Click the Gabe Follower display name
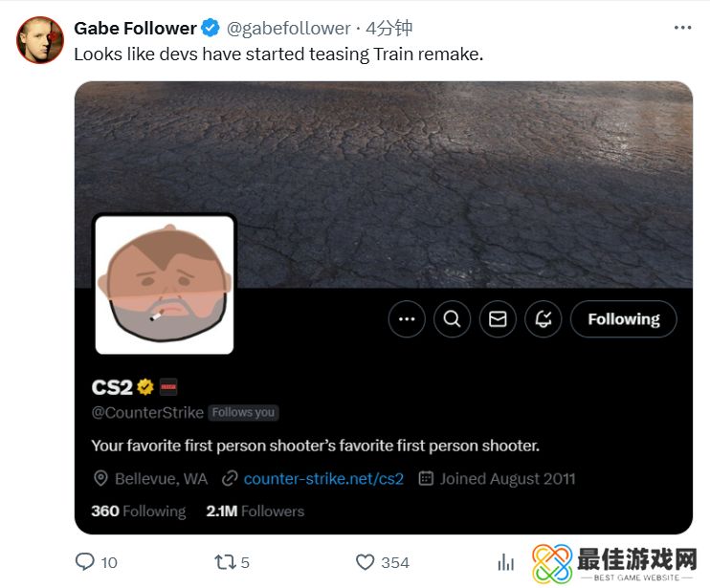The height and width of the screenshot is (588, 710). tap(135, 29)
